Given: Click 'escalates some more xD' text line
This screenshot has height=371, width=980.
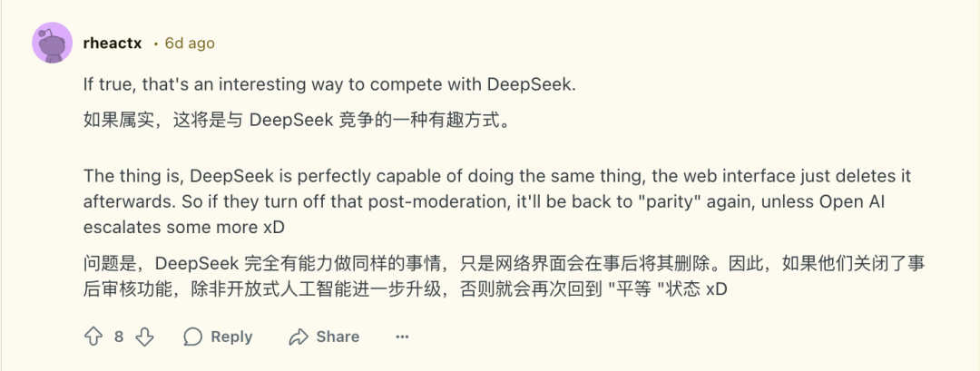Looking at the screenshot, I should (184, 228).
